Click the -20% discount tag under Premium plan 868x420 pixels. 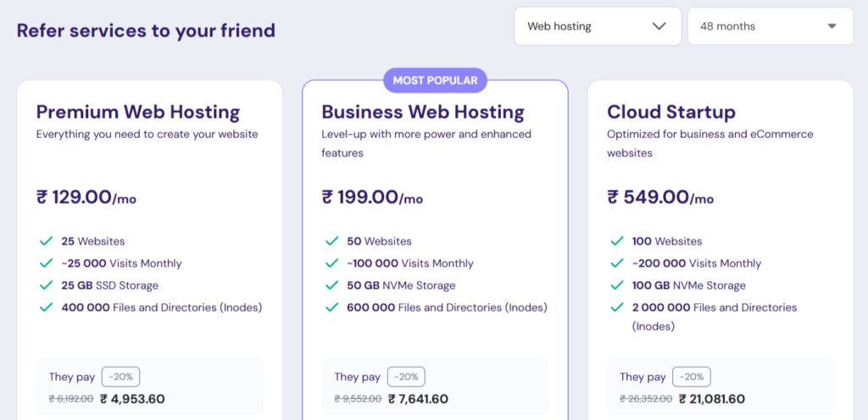(120, 377)
